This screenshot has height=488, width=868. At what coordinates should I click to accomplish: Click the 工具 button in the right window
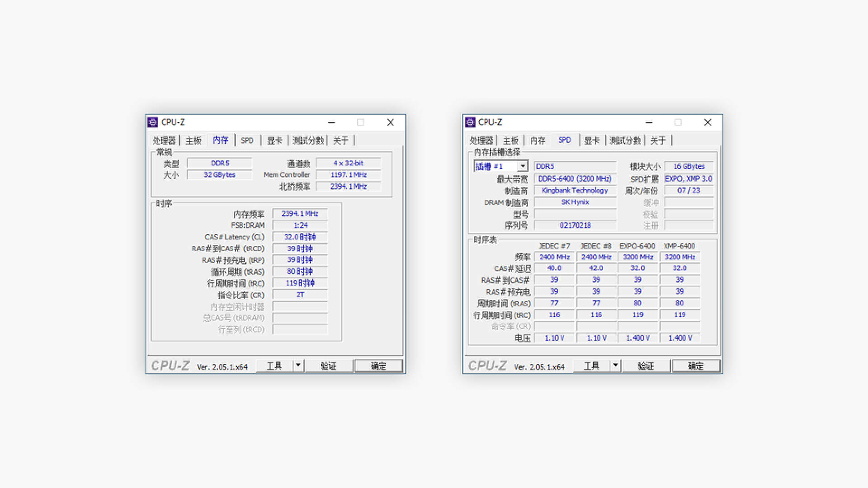click(x=592, y=365)
